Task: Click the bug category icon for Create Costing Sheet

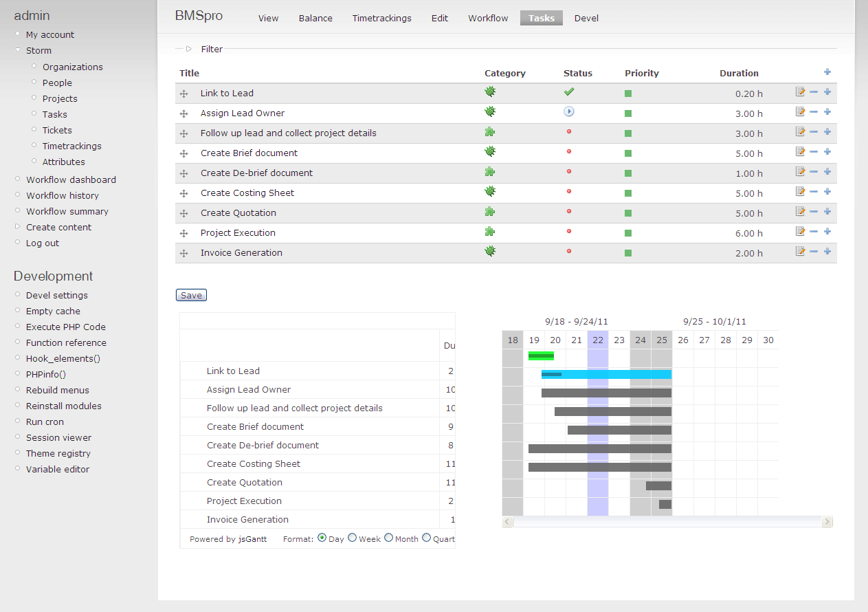Action: coord(489,191)
